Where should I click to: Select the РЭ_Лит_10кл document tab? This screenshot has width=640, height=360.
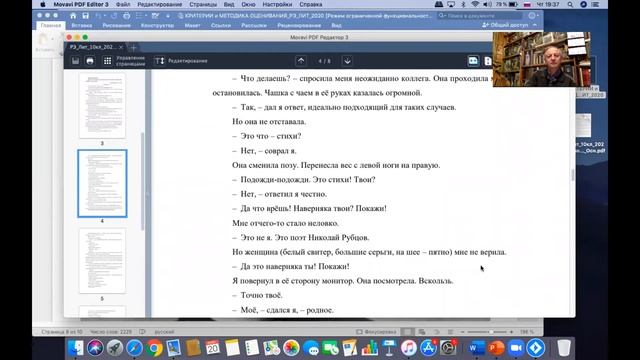click(x=93, y=47)
